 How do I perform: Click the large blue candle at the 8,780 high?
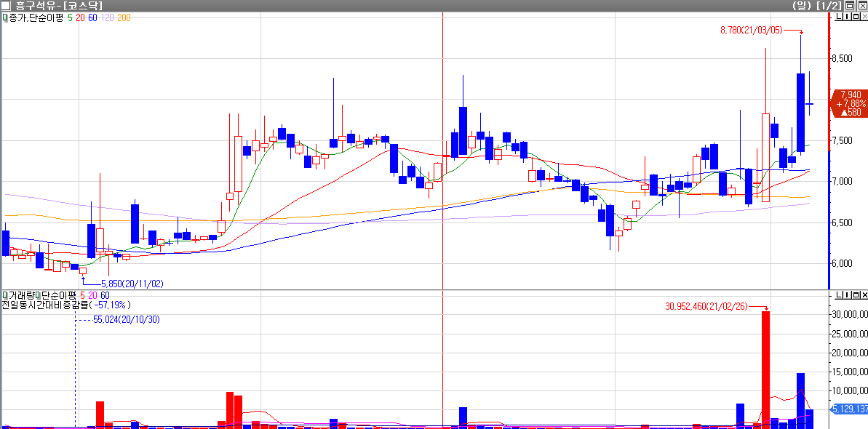pos(800,113)
